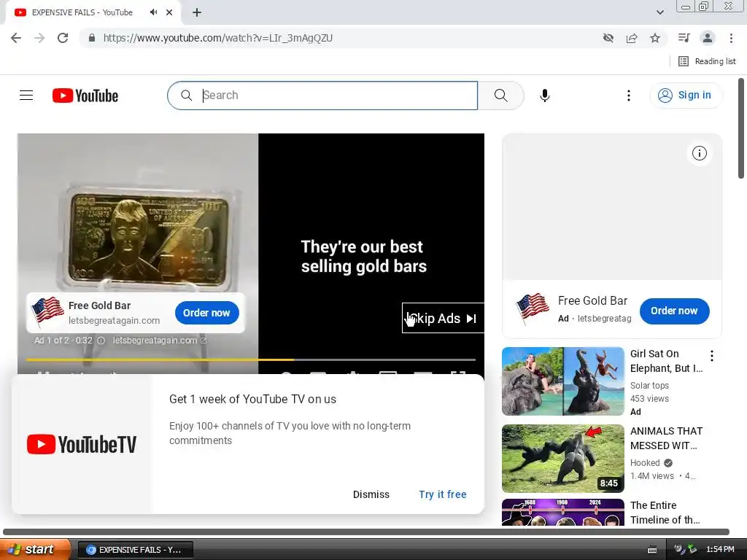Screen dimensions: 747x560
Task: Go forward with the browser arrow
Action: click(x=39, y=38)
